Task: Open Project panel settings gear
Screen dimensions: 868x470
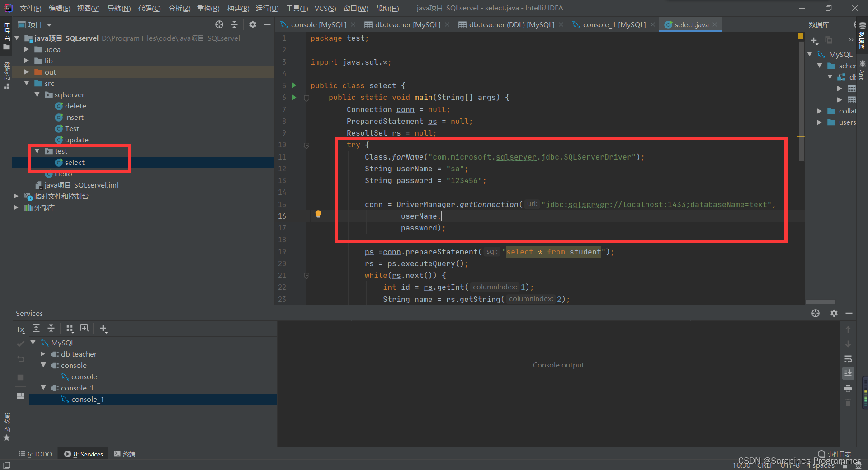Action: [253, 24]
